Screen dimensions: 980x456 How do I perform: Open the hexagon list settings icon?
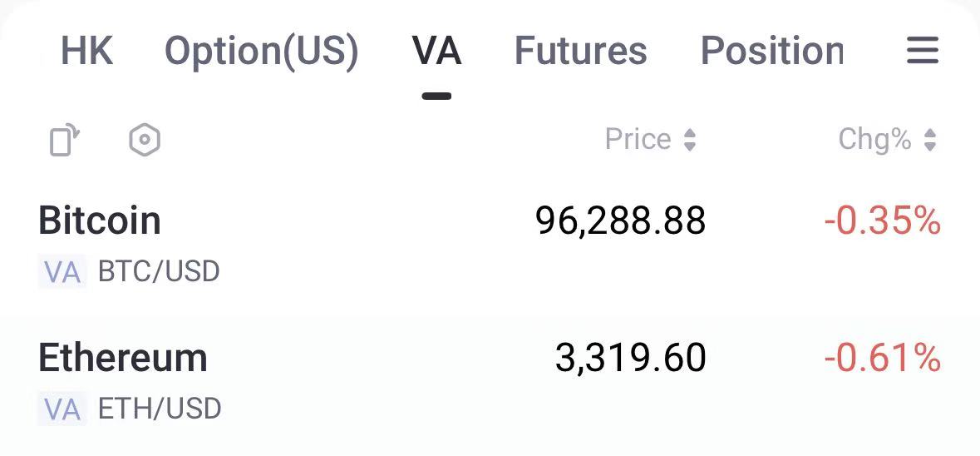tap(145, 140)
